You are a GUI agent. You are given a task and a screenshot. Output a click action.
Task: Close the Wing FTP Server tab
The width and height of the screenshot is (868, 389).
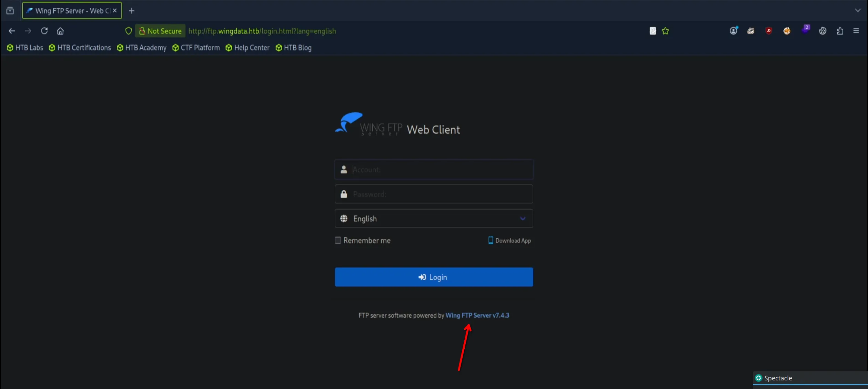coord(115,11)
